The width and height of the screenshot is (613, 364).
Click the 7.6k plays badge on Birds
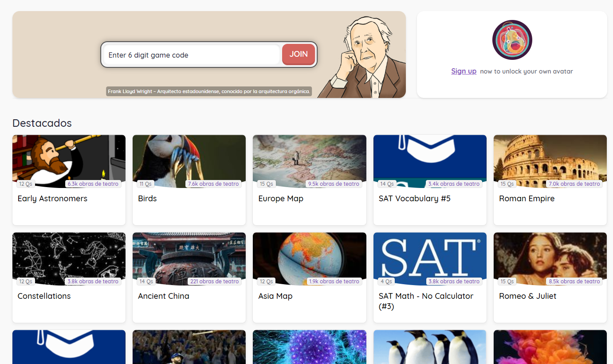click(x=213, y=184)
